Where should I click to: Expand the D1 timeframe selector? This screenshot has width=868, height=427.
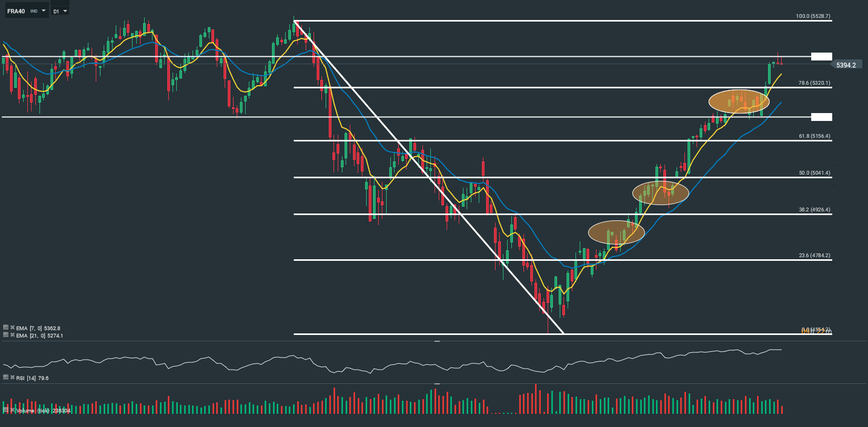65,11
